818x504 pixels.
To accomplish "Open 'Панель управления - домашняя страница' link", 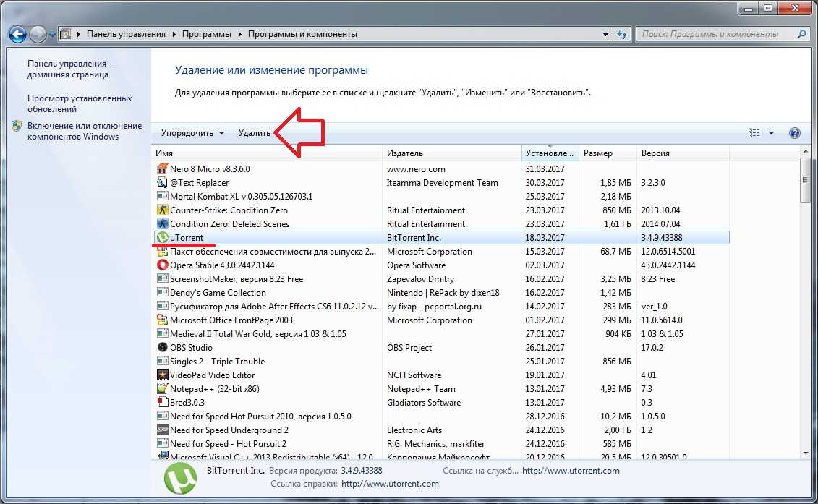I will [69, 69].
